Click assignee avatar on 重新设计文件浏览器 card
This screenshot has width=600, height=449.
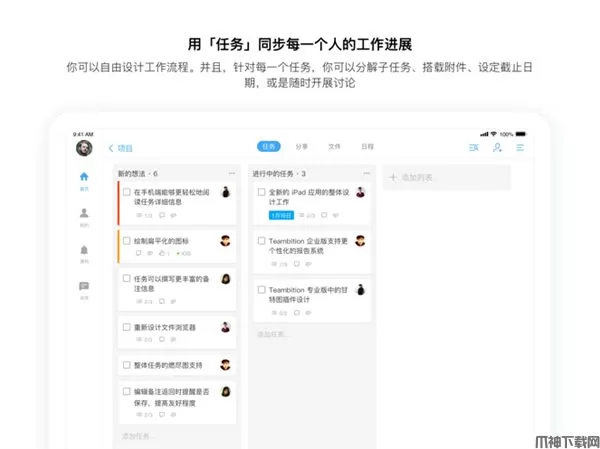(225, 327)
